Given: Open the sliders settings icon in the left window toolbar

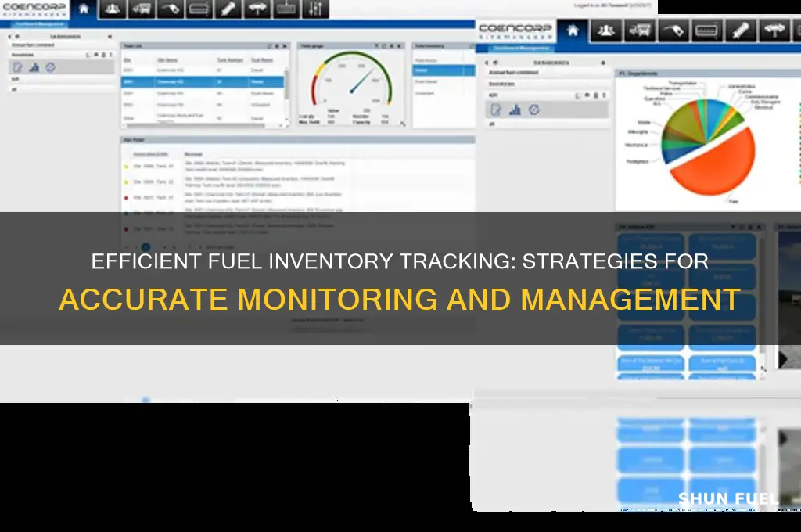Looking at the screenshot, I should coord(316,9).
